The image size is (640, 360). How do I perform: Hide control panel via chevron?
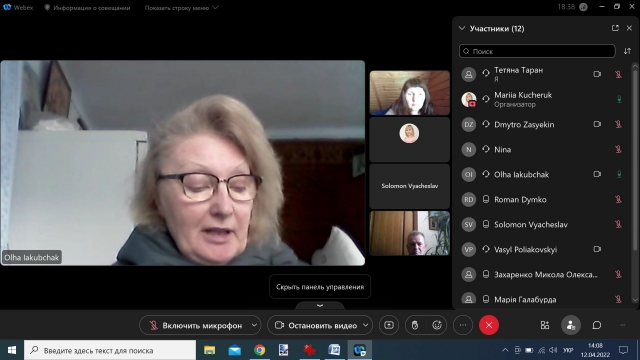coord(320,305)
